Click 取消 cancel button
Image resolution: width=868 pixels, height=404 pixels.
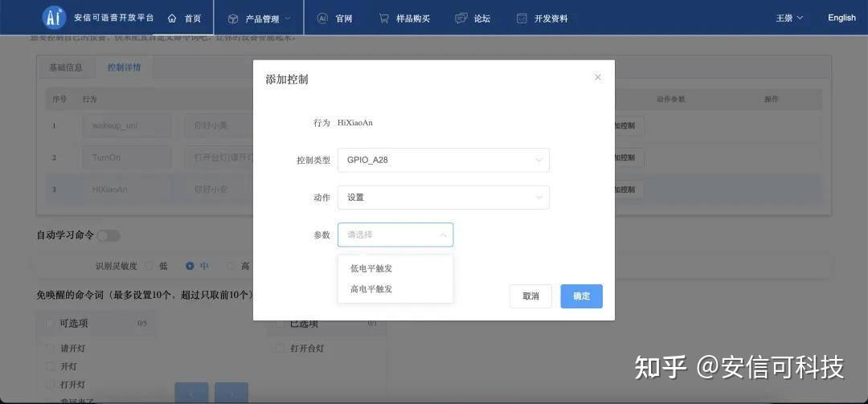click(x=531, y=296)
